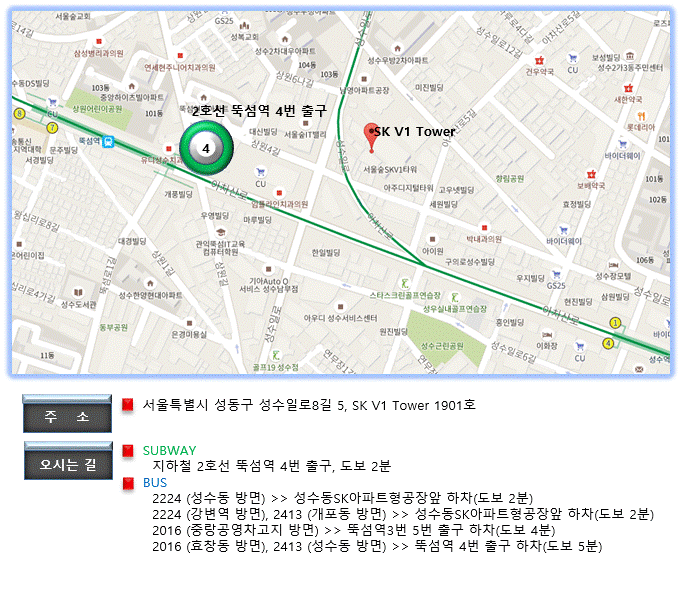Click the red bullet next to BUS
Viewport: 697px width, 589px height.
(128, 484)
